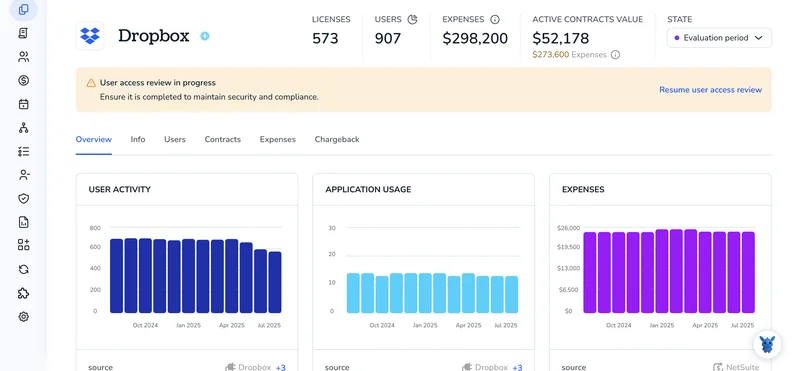
Task: Click the ACTIVE CONTRACTS VALUE label
Action: (x=588, y=19)
